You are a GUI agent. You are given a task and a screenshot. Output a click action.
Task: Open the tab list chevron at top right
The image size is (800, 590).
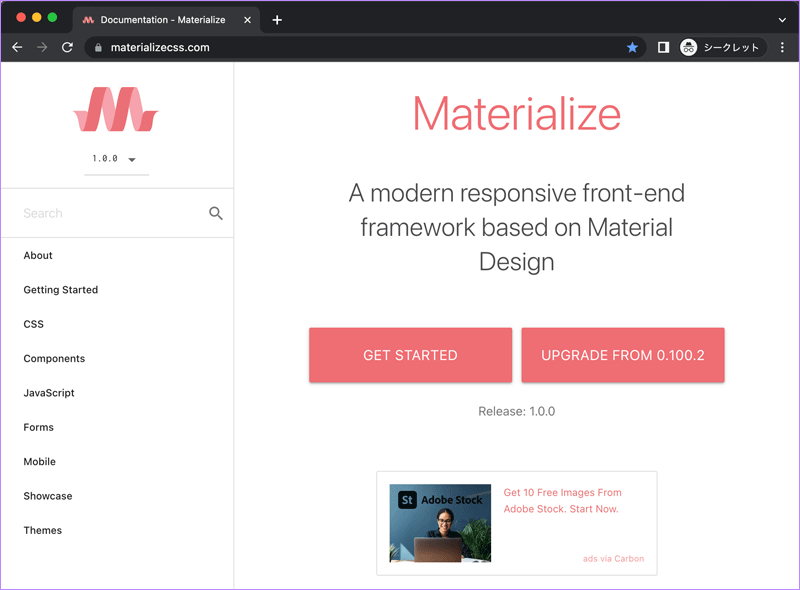click(x=782, y=19)
